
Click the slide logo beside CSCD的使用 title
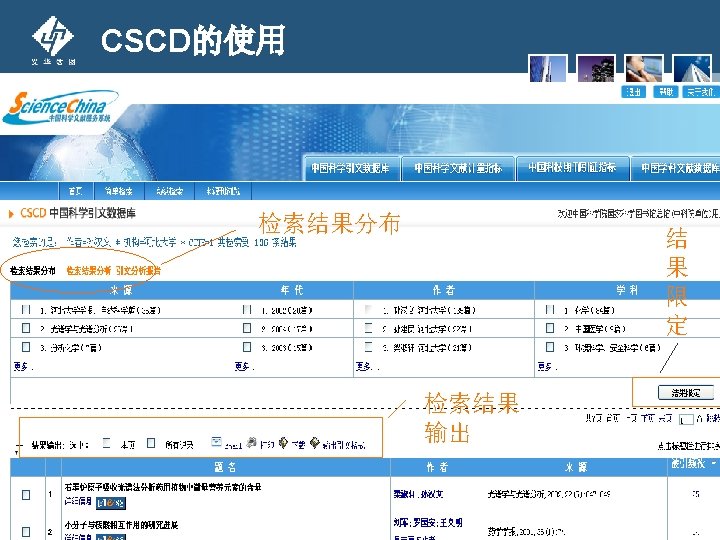point(53,40)
